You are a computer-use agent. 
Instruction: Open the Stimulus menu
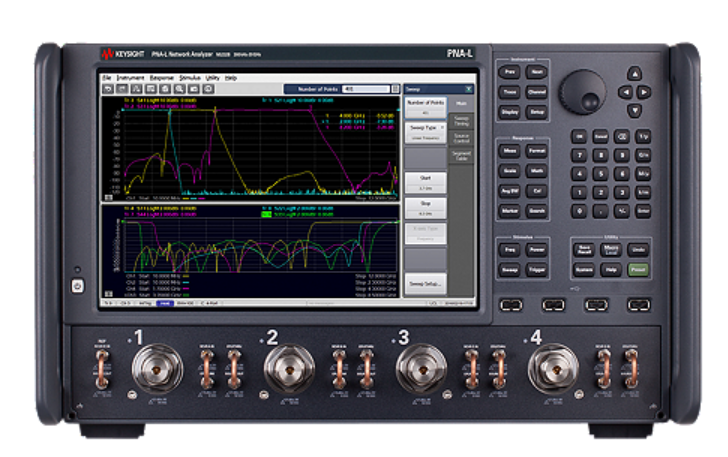point(190,78)
